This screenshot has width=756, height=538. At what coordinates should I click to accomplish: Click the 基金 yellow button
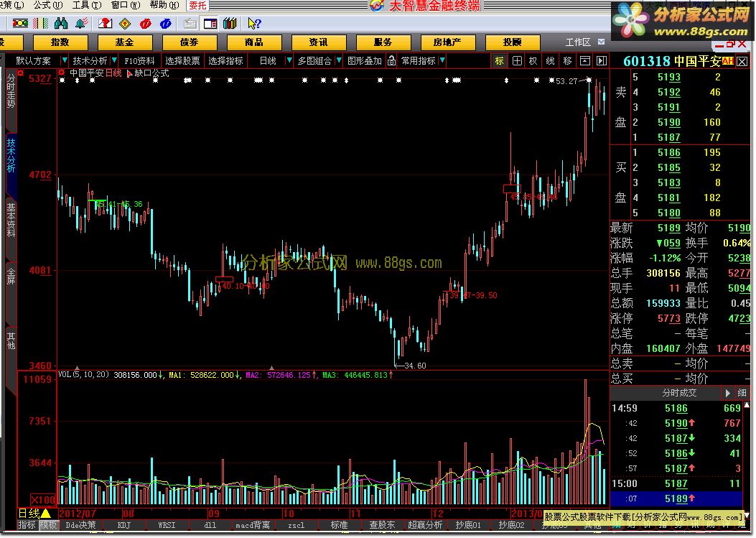(x=124, y=42)
